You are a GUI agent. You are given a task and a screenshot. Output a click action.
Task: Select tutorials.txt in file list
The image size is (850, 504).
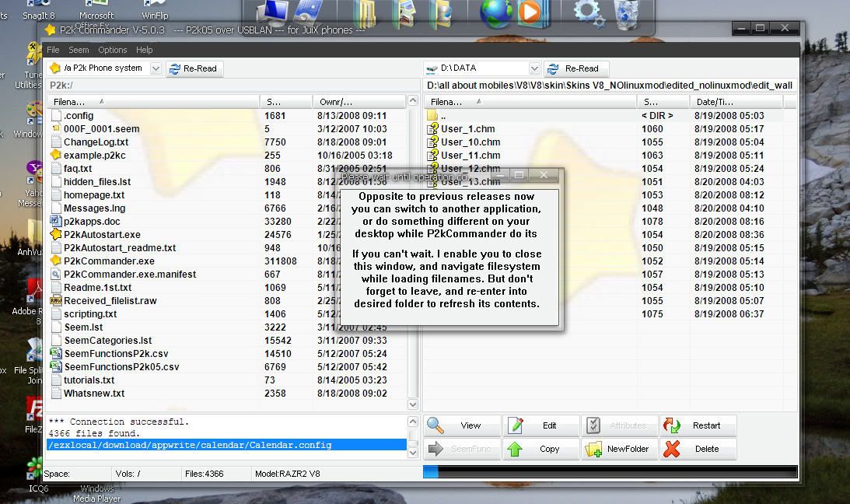[x=89, y=380]
